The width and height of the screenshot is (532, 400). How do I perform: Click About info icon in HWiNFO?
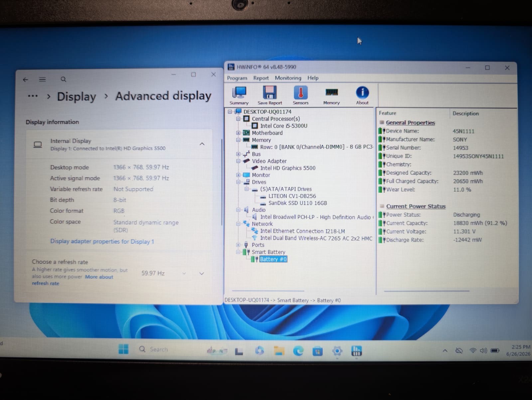(x=362, y=95)
